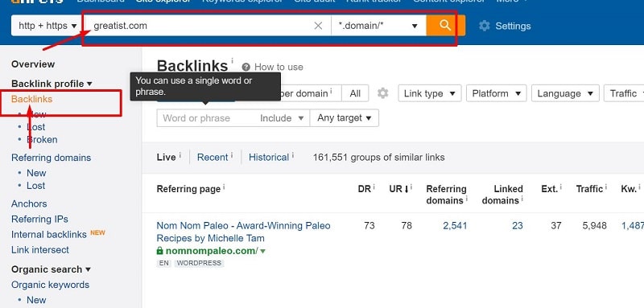Open the Settings gear

click(505, 26)
